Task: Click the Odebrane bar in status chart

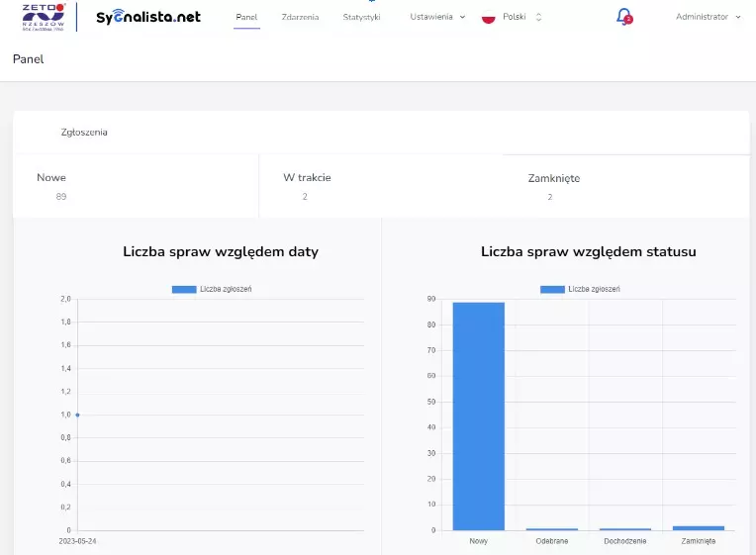Action: (x=552, y=529)
